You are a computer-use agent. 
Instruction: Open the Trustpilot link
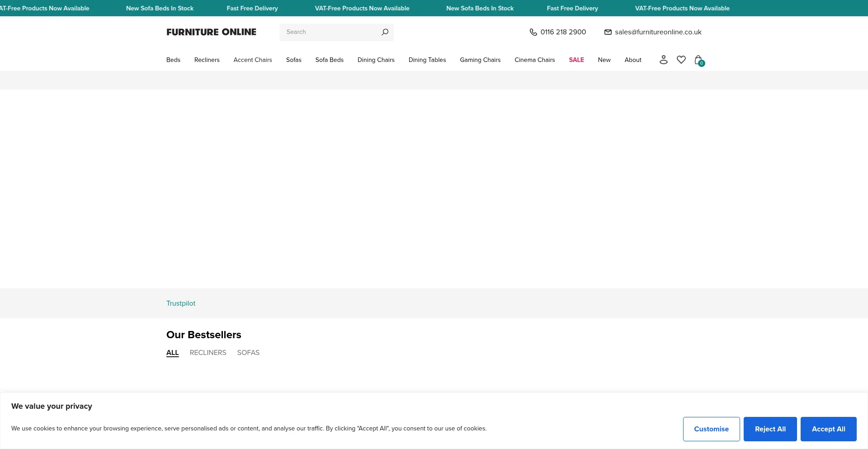coord(181,303)
